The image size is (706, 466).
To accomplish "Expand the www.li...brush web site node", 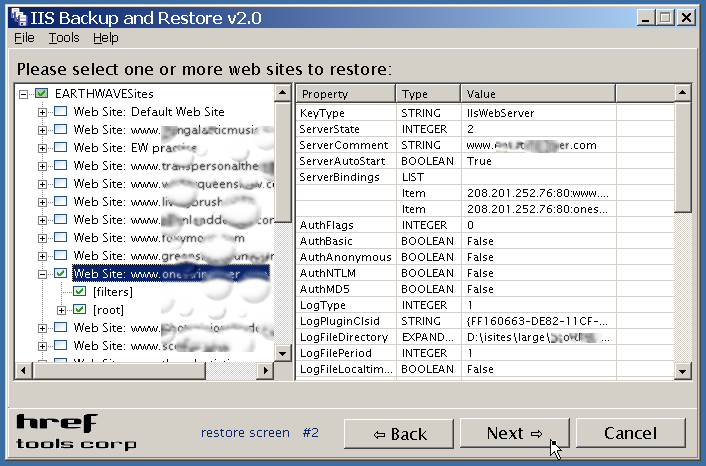I will (42, 202).
